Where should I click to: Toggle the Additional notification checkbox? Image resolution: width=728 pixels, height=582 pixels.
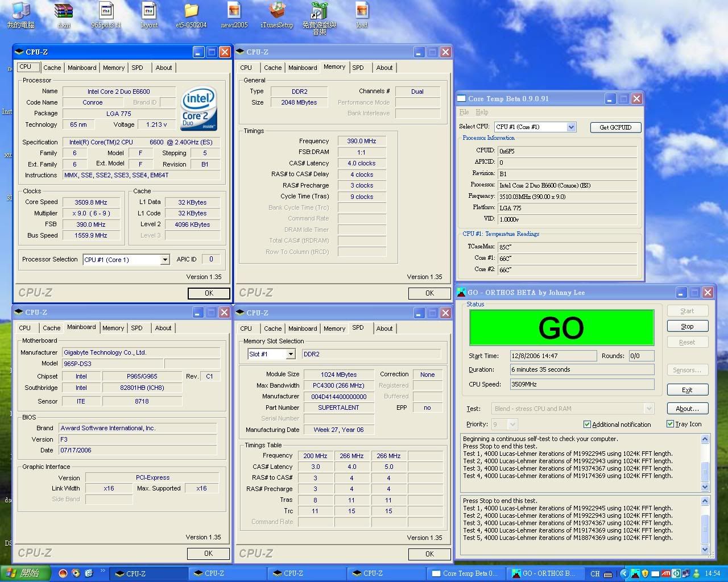pos(588,424)
